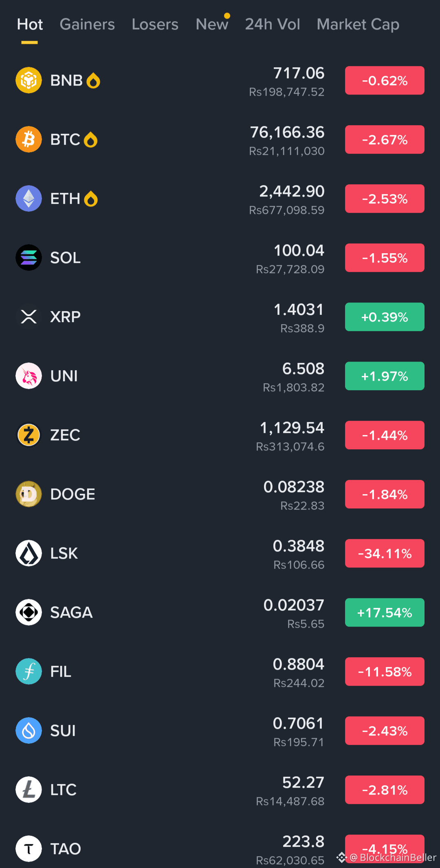Open the SUI coin row label
440x868 pixels.
(x=63, y=731)
